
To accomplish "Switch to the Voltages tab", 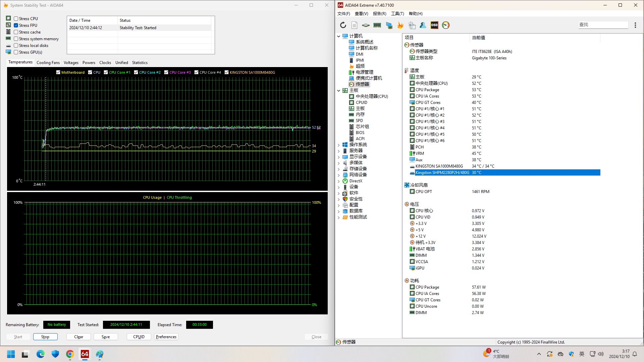I will (x=71, y=63).
